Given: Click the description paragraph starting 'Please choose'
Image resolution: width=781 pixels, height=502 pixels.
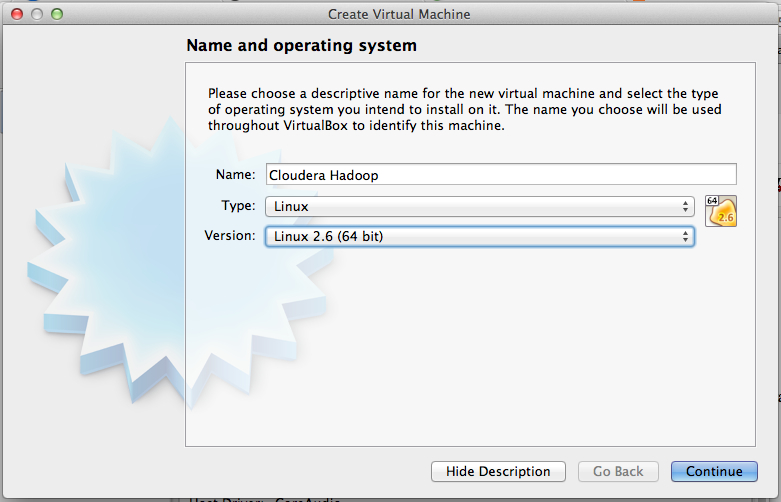Looking at the screenshot, I should pyautogui.click(x=464, y=110).
